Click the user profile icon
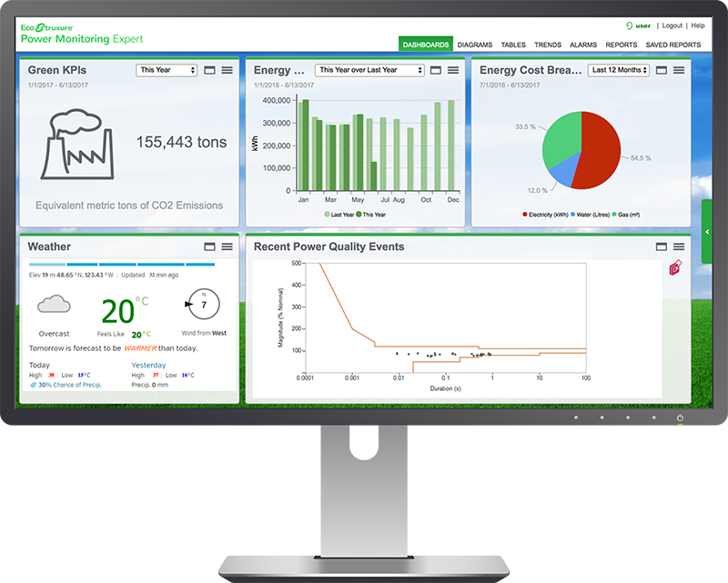 [630, 26]
